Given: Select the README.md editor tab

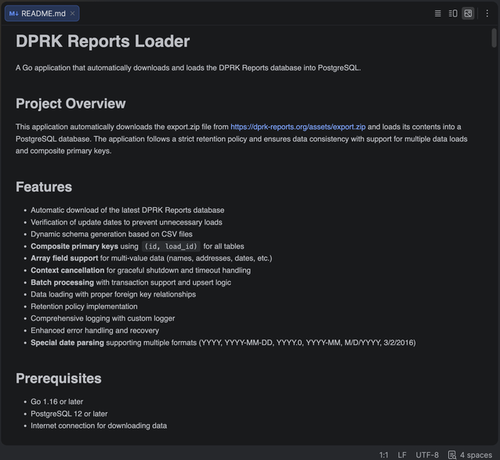Looking at the screenshot, I should [x=42, y=13].
